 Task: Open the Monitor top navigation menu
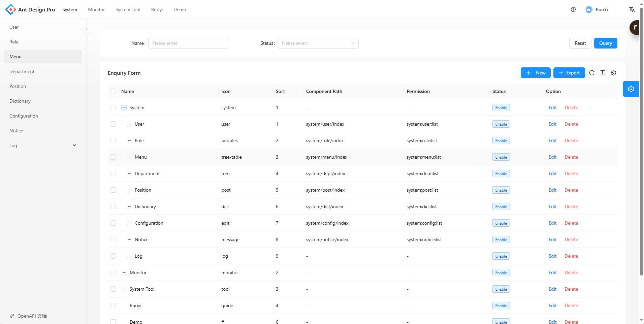[x=96, y=9]
